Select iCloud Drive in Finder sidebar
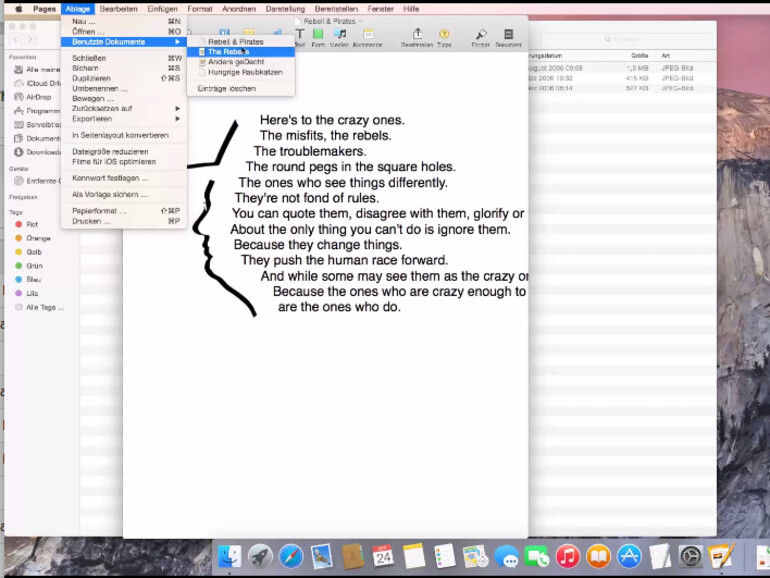 [x=37, y=83]
